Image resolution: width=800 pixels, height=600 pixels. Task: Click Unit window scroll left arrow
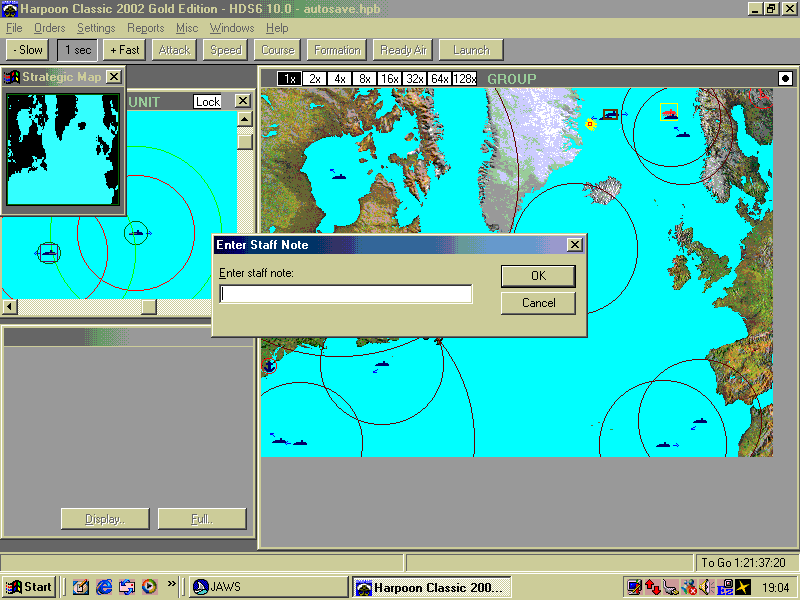coord(10,307)
